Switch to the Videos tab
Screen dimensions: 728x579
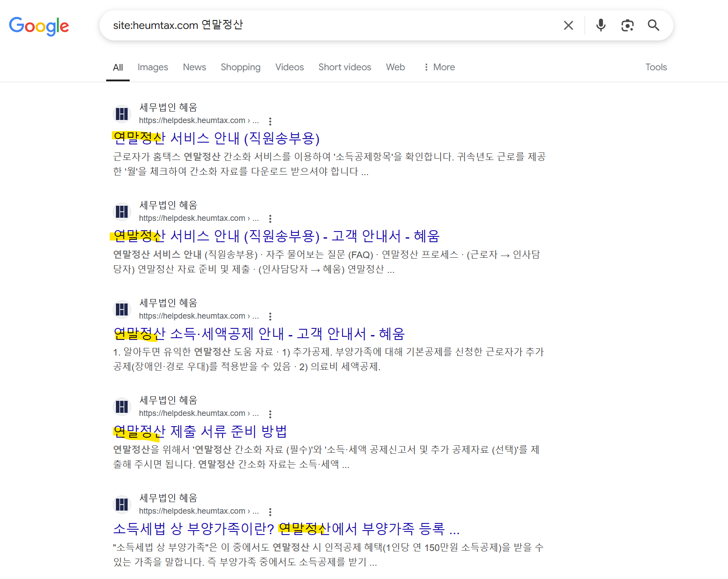pos(290,67)
